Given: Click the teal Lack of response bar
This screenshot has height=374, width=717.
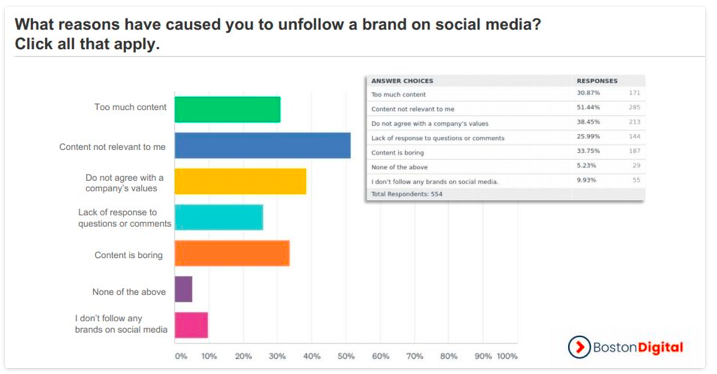Looking at the screenshot, I should tap(219, 217).
